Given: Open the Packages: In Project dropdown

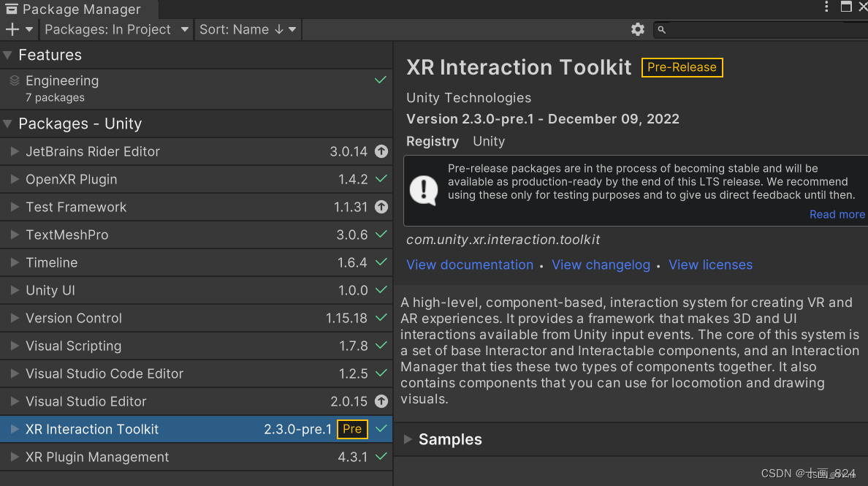Looking at the screenshot, I should [116, 29].
